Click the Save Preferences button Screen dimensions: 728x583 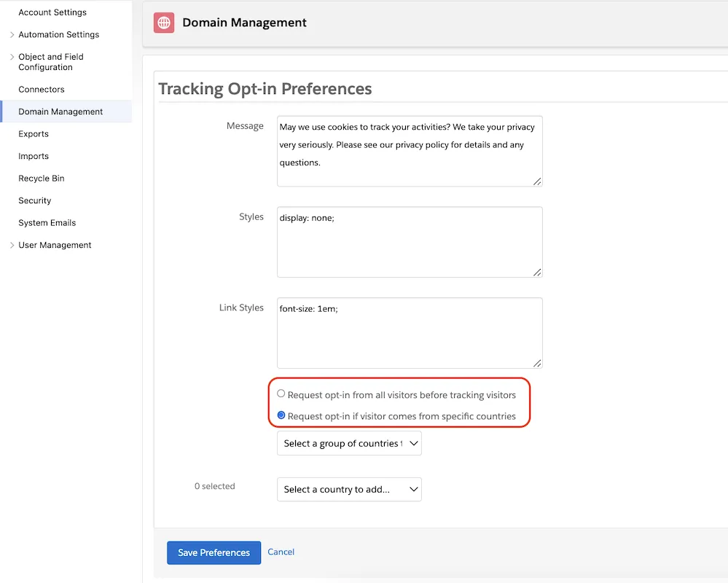[x=214, y=553]
